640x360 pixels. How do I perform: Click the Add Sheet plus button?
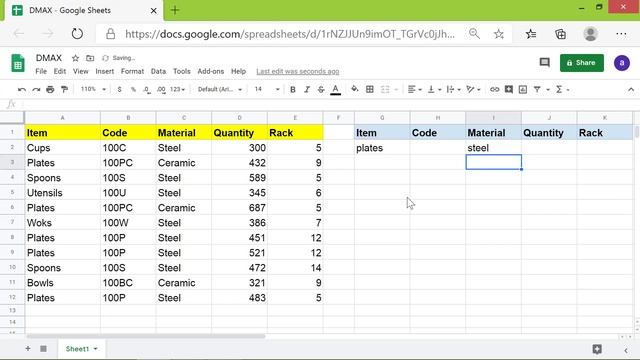point(28,349)
